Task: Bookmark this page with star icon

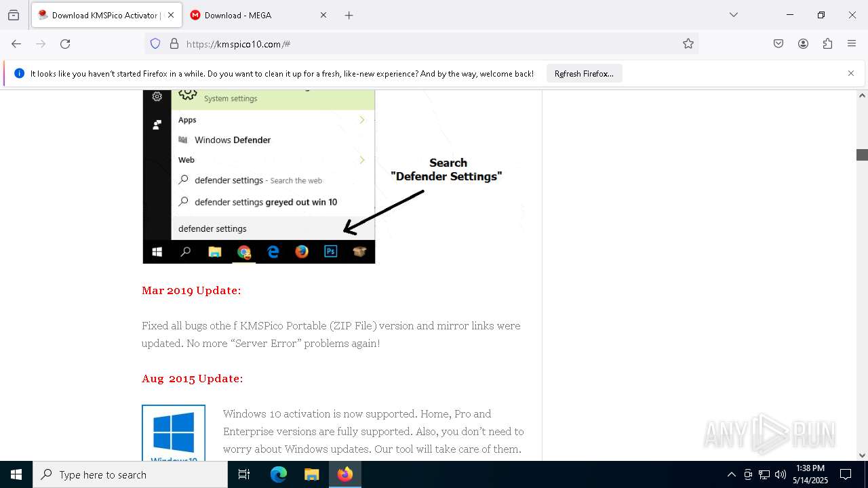Action: pos(688,43)
